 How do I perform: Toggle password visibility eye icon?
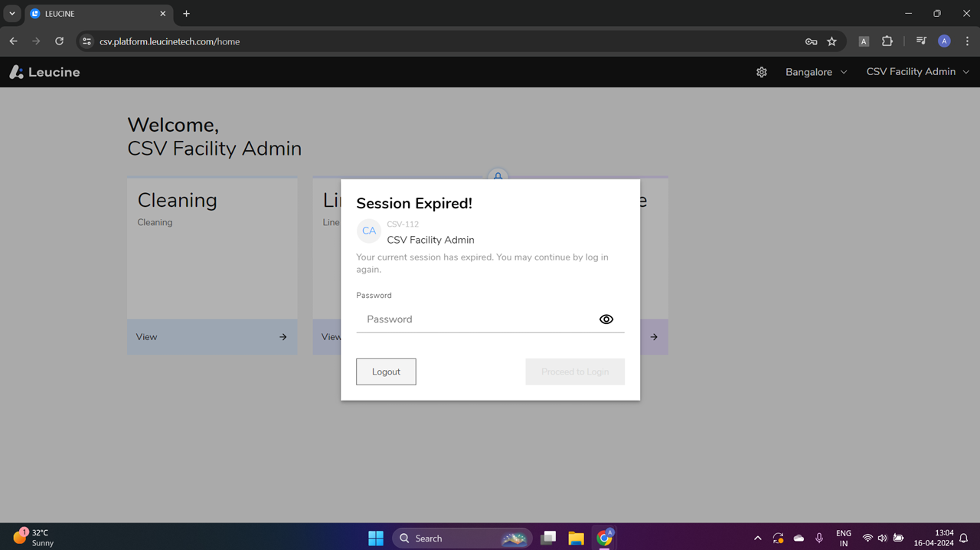606,319
